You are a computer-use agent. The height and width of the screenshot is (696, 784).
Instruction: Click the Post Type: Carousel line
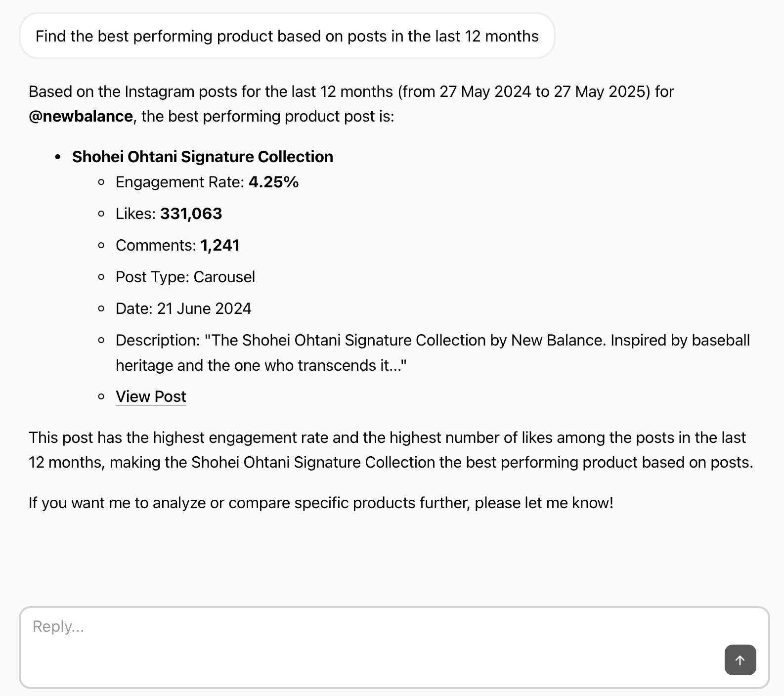(x=185, y=277)
